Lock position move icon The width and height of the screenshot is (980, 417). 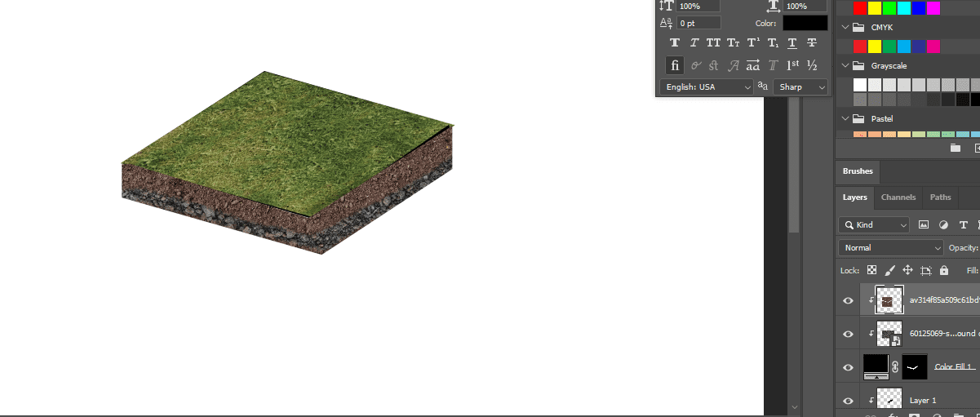tap(907, 270)
